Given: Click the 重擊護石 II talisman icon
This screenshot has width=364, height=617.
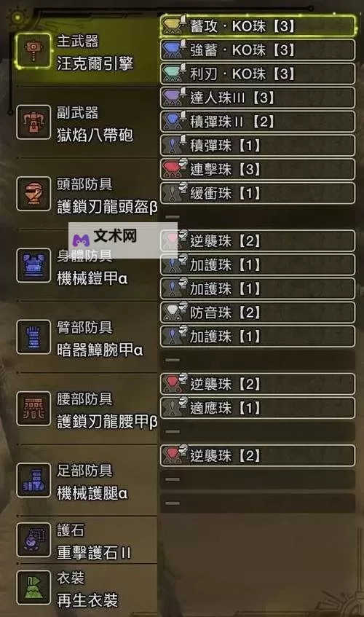Looking at the screenshot, I should point(33,540).
